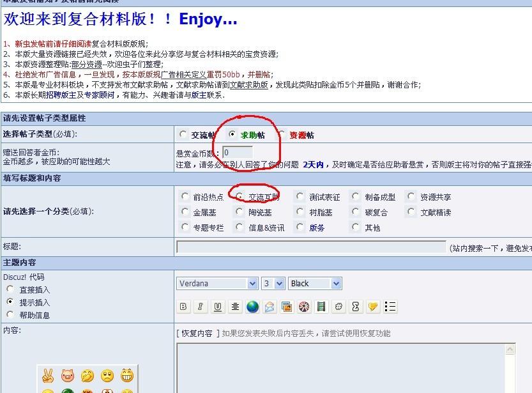The image size is (532, 393).
Task: Apply underline with the U icon
Action: (218, 307)
